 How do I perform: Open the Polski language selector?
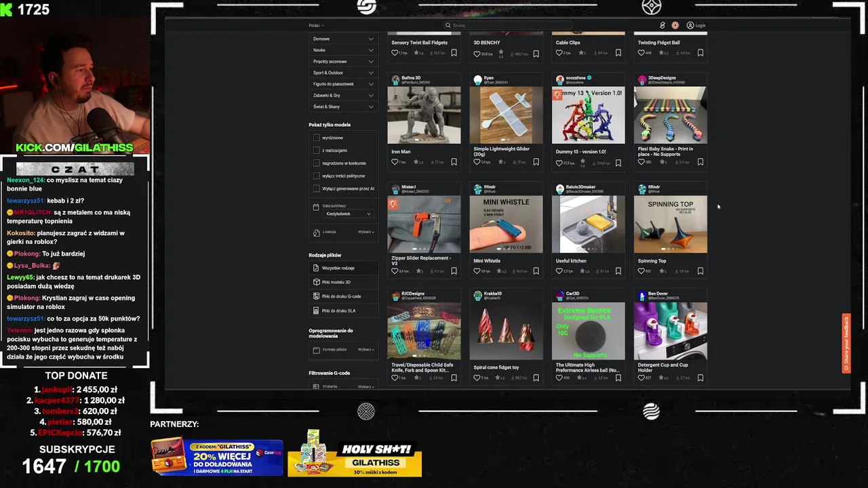click(x=316, y=26)
